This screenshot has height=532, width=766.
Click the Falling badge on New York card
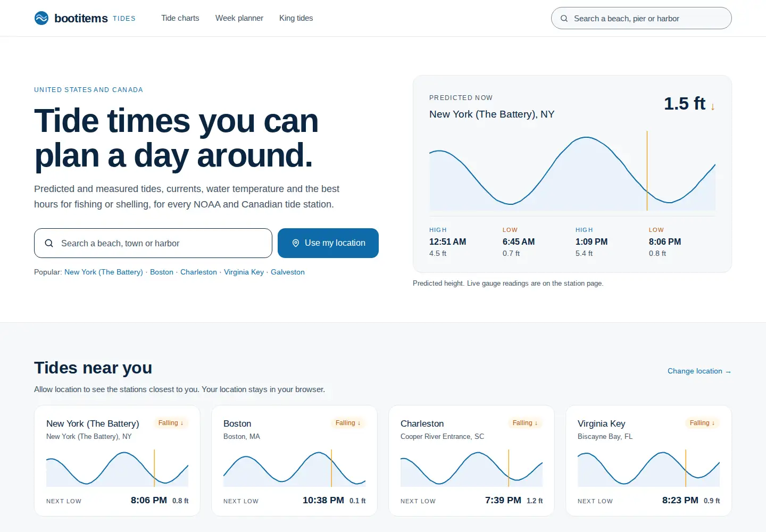click(171, 423)
